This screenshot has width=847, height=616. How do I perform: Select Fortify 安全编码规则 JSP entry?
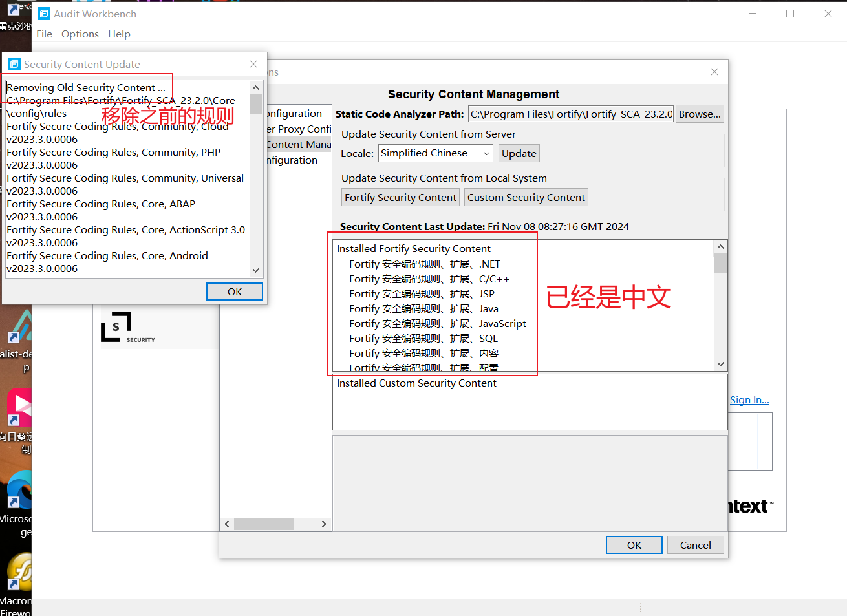pos(422,293)
